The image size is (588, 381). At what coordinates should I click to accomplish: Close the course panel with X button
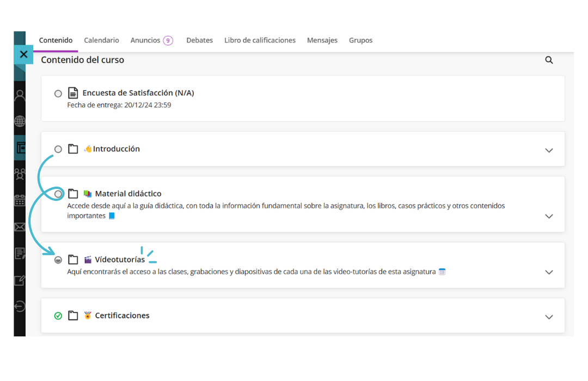pyautogui.click(x=23, y=54)
